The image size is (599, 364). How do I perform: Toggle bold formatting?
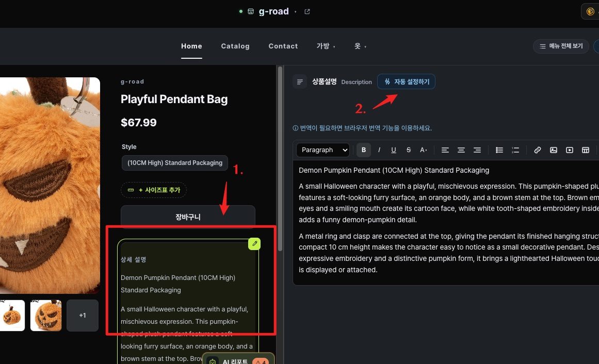tap(364, 150)
